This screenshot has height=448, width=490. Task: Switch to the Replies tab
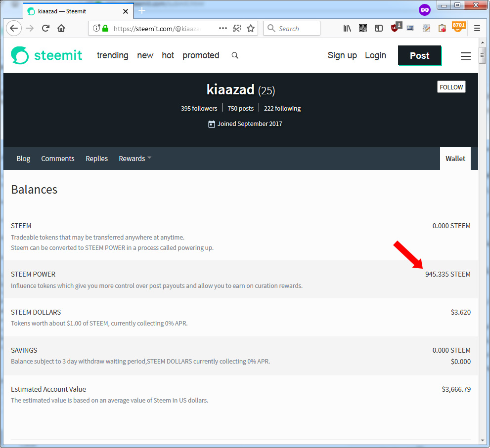coord(96,159)
